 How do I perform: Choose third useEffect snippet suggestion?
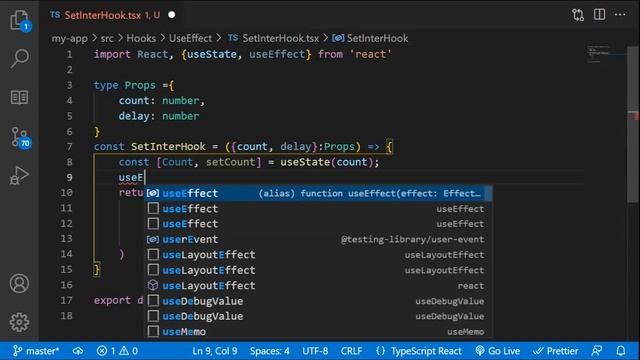coord(318,224)
